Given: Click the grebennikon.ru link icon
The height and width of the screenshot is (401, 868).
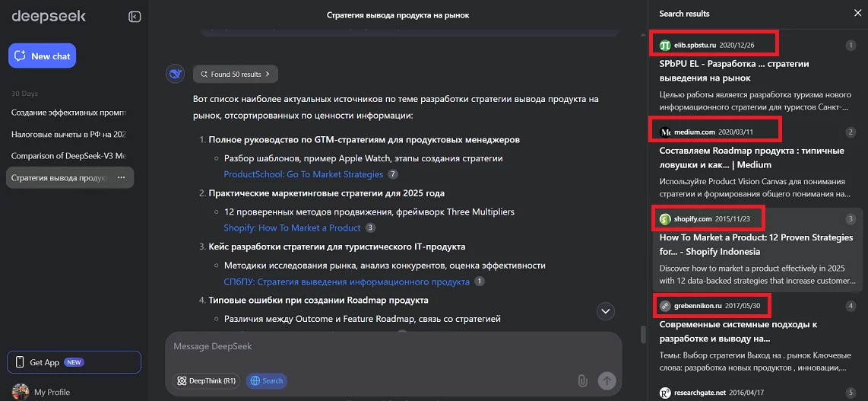Looking at the screenshot, I should (665, 306).
